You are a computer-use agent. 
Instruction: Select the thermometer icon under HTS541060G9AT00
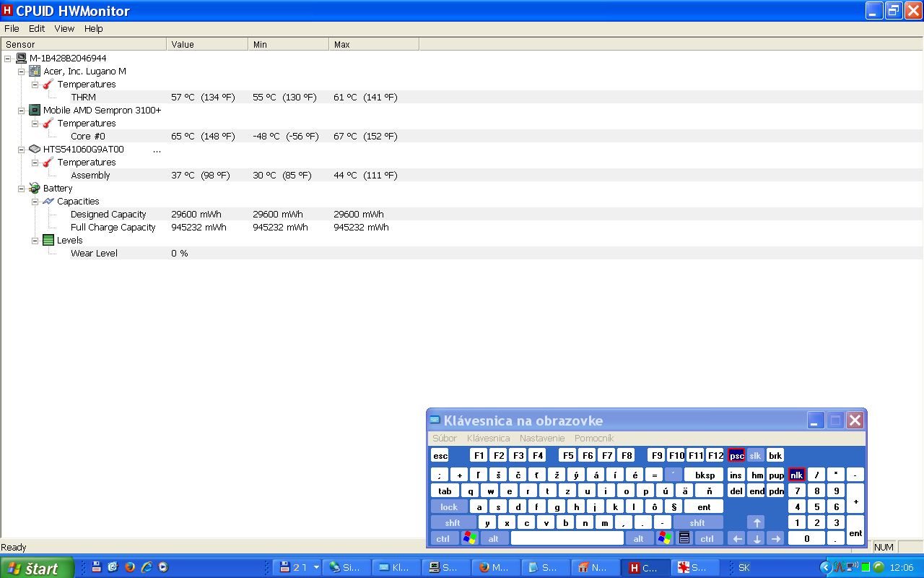point(48,162)
